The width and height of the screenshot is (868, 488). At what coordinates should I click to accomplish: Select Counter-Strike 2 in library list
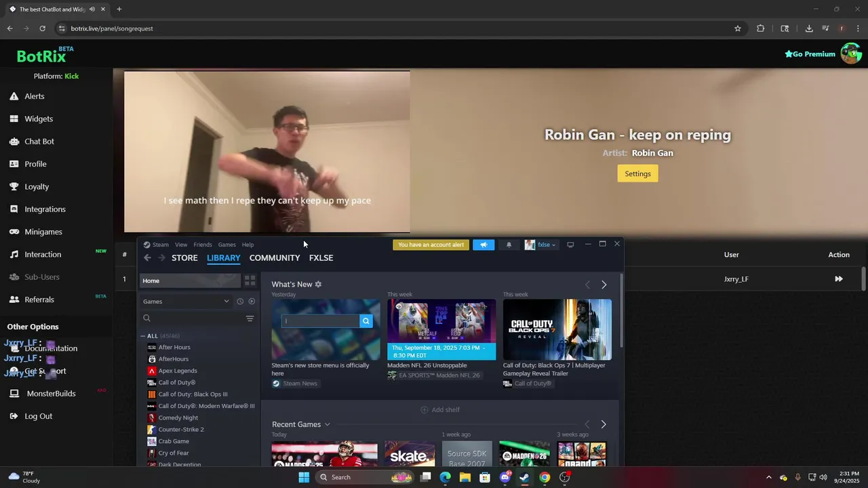click(x=181, y=430)
